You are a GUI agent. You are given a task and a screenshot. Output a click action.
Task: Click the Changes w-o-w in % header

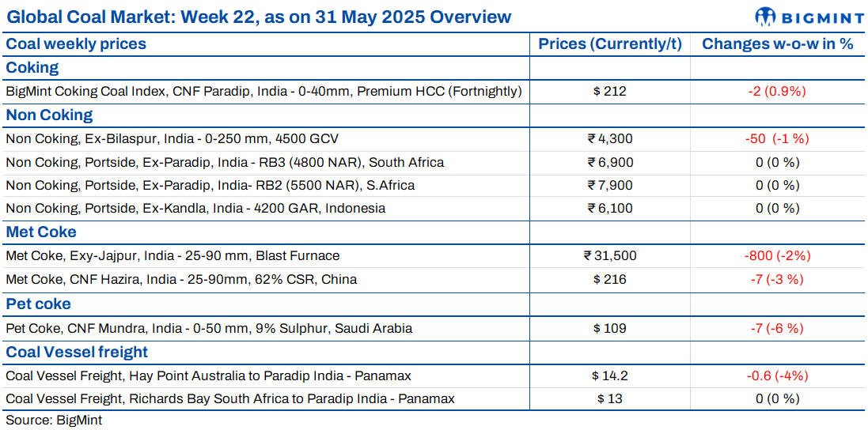tap(777, 44)
